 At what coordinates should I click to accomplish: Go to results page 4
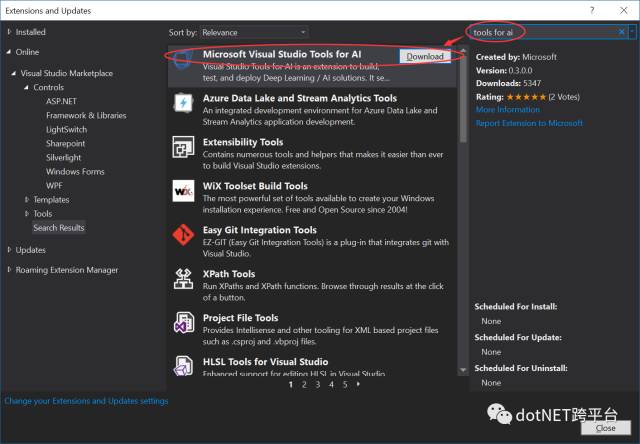[331, 384]
